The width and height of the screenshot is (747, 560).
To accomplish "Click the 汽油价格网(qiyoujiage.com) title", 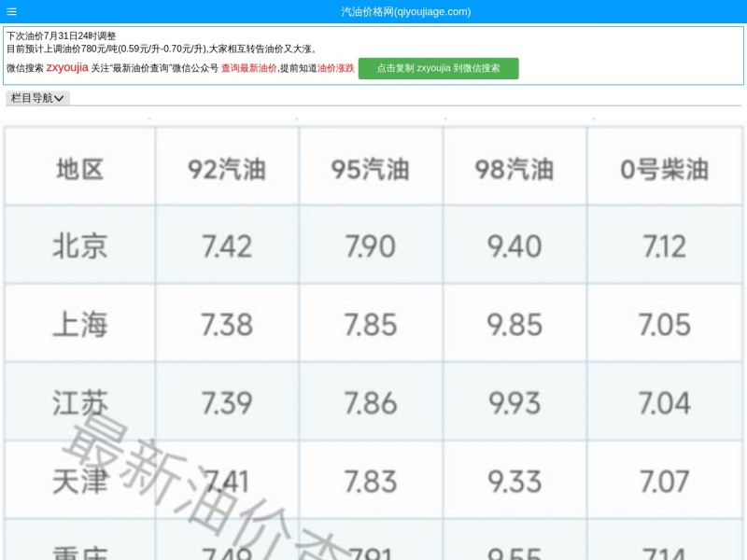I will 406,11.
